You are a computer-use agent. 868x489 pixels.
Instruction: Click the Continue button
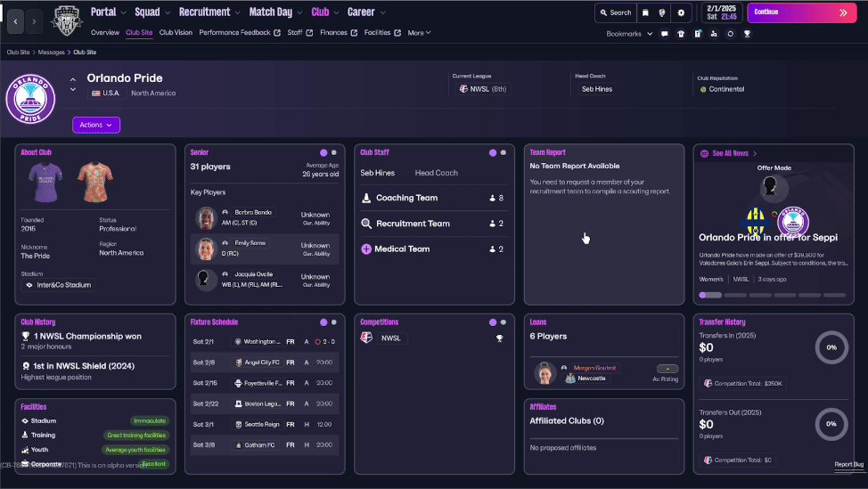[801, 12]
